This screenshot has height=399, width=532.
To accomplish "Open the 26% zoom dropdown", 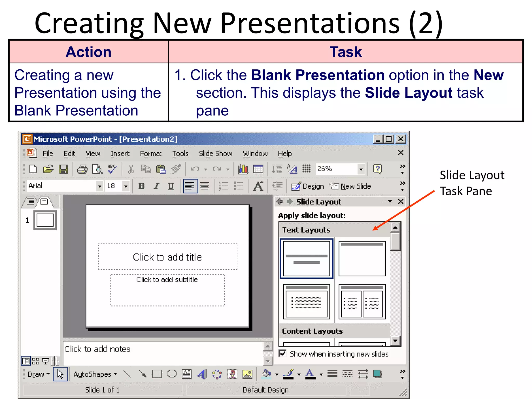I will [361, 169].
